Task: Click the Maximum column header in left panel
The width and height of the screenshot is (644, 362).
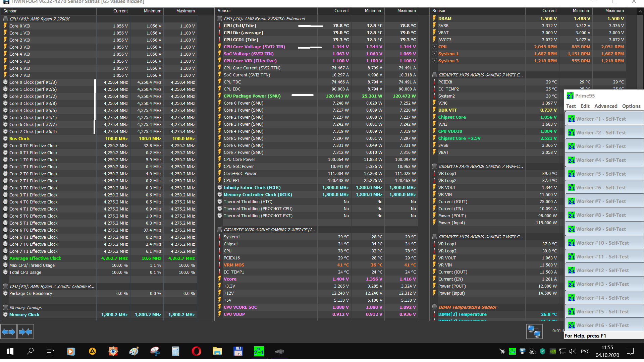Action: 185,11
